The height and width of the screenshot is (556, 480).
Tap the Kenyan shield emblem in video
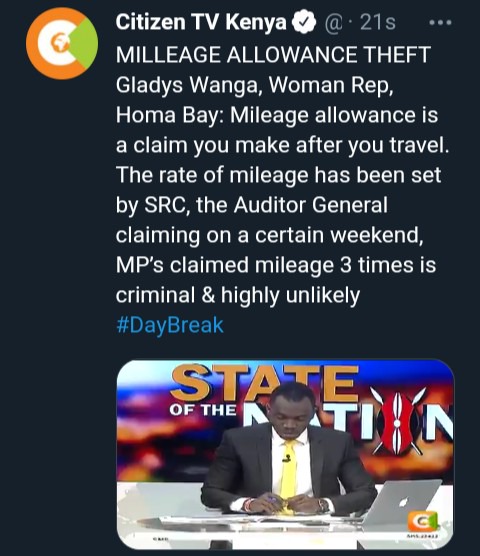coord(397,422)
